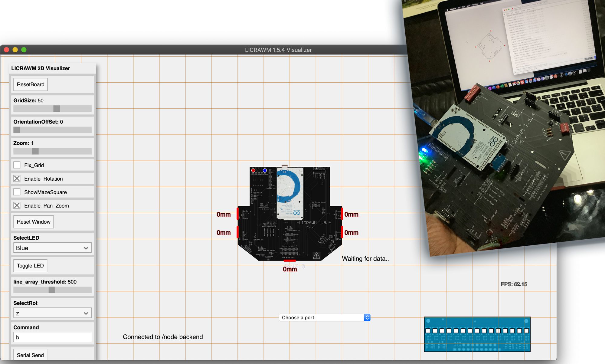Viewport: 605px width, 364px height.
Task: Click the warning triangle icon on the board graphic
Action: coord(316,256)
